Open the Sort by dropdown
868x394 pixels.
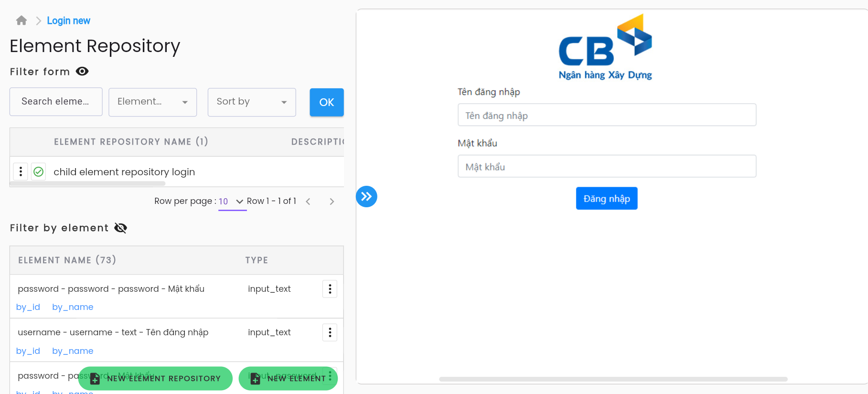252,102
